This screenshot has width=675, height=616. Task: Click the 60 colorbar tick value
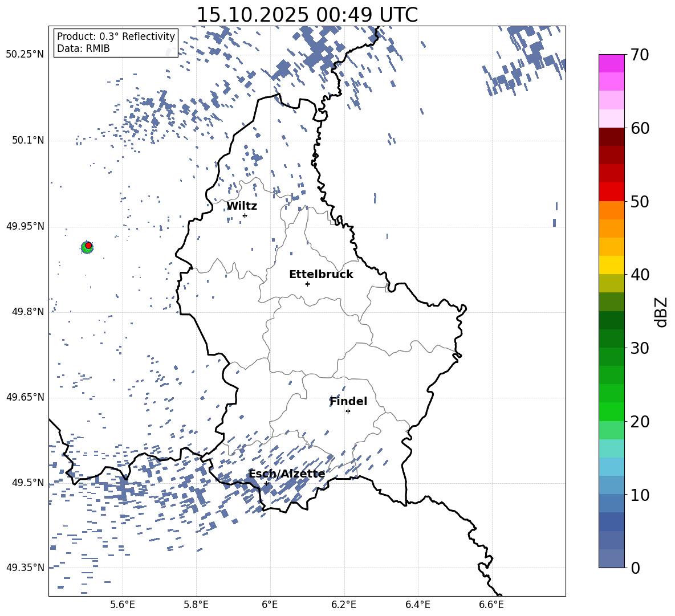pyautogui.click(x=640, y=128)
